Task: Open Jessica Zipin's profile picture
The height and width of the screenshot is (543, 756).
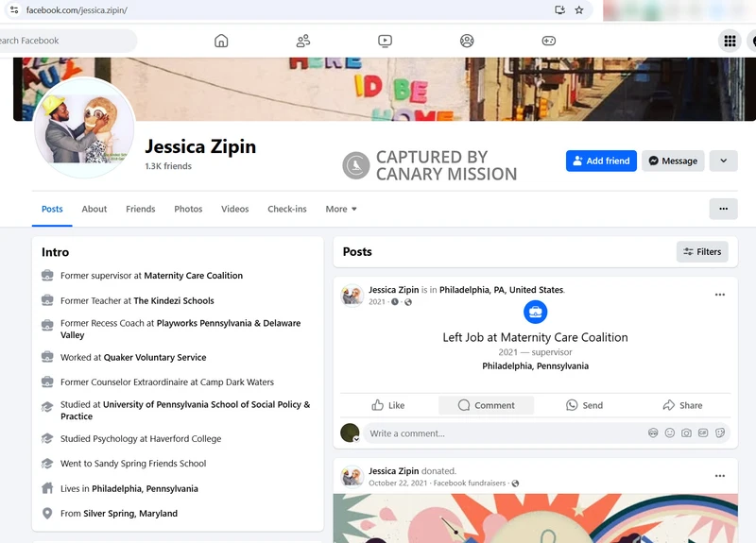Action: pyautogui.click(x=84, y=127)
